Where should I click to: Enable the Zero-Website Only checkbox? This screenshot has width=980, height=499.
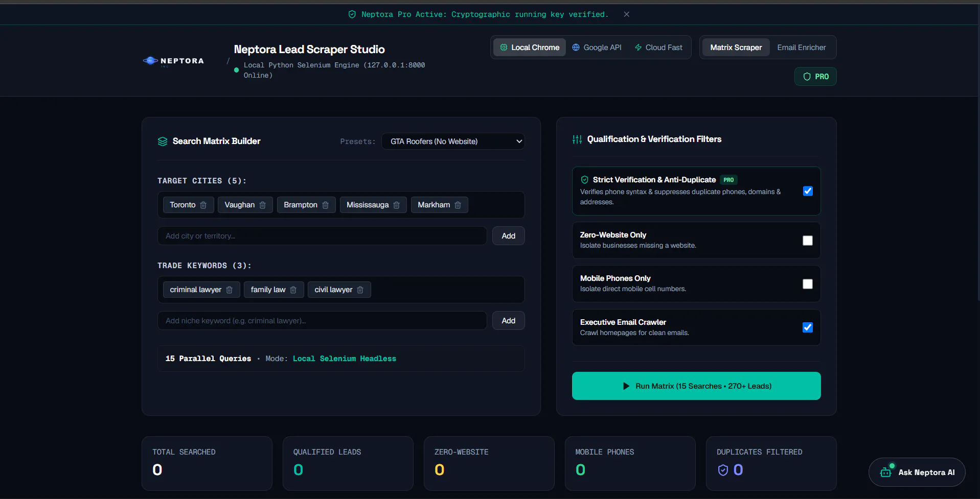(808, 241)
